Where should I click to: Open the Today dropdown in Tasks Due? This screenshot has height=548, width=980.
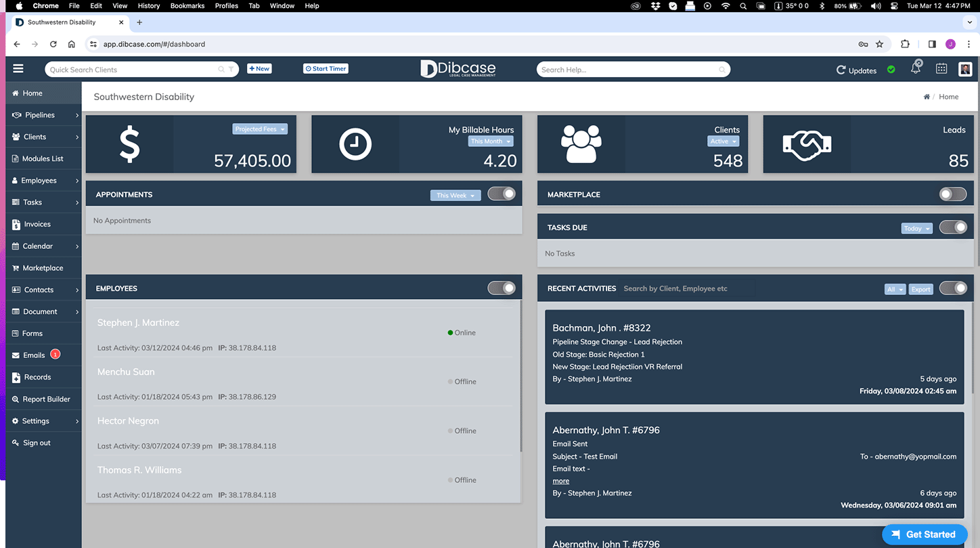tap(917, 228)
